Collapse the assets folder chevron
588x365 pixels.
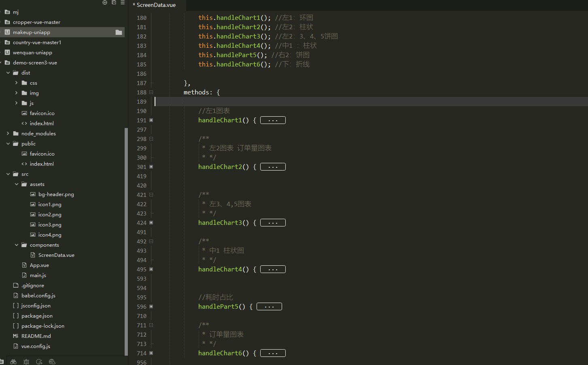17,184
